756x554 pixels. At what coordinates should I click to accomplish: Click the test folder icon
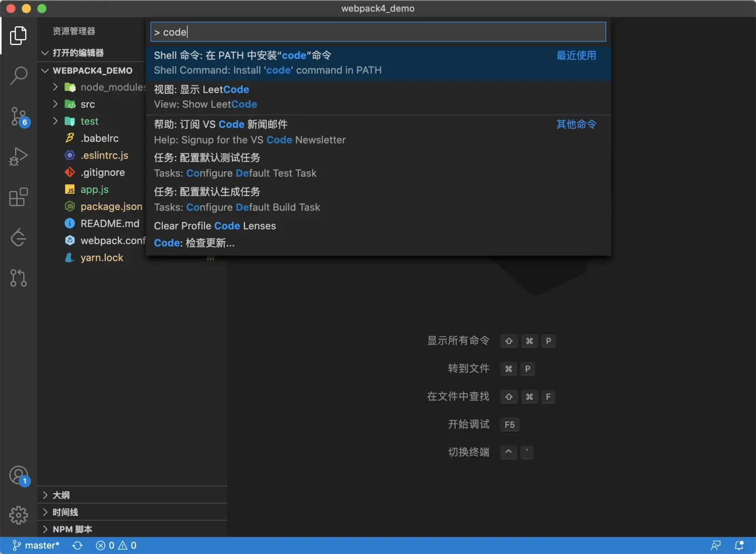pyautogui.click(x=70, y=121)
